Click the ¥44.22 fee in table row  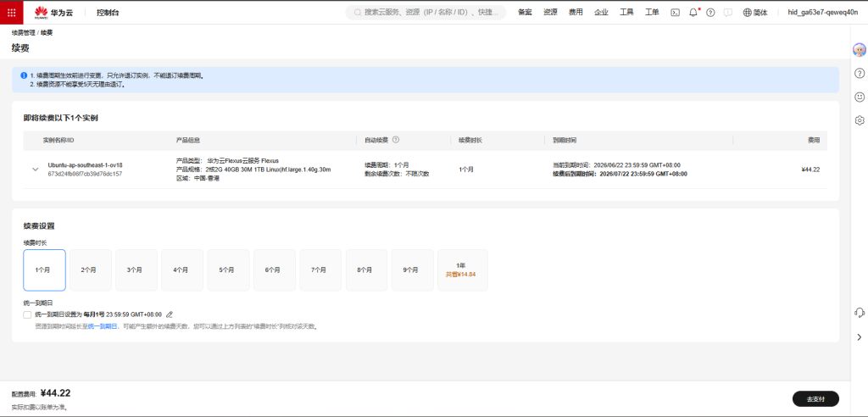(x=810, y=170)
